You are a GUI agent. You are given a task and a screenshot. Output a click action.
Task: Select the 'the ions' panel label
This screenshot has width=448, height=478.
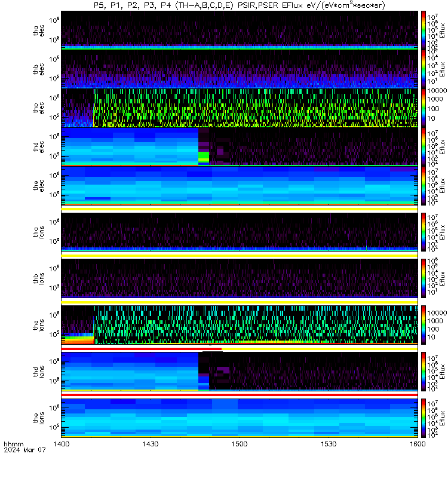(x=38, y=418)
